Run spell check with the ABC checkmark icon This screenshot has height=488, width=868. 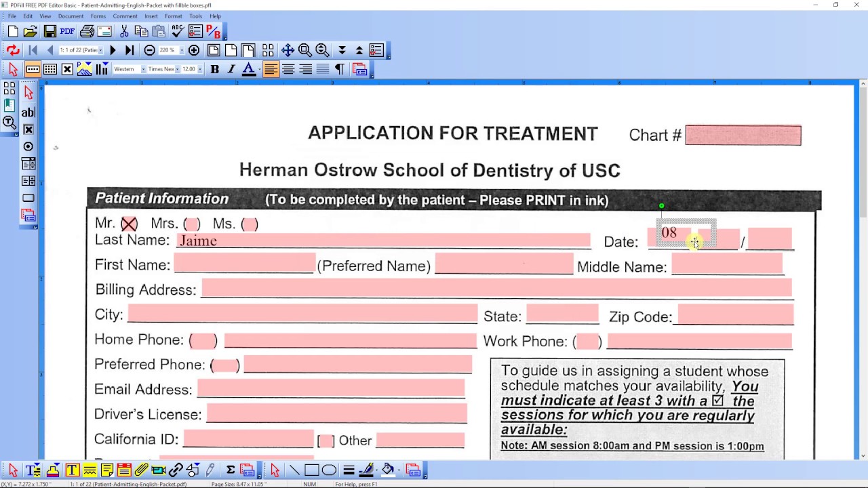[x=178, y=31]
